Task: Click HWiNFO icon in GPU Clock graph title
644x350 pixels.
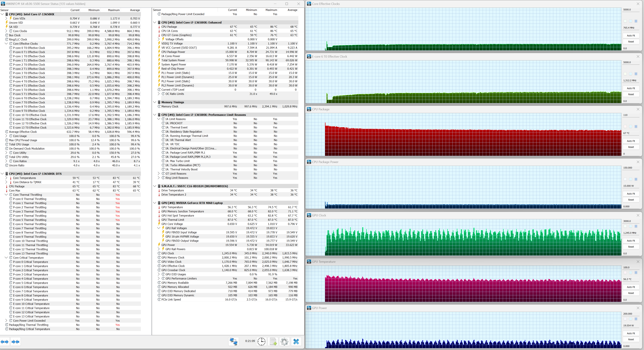Action: (x=309, y=215)
